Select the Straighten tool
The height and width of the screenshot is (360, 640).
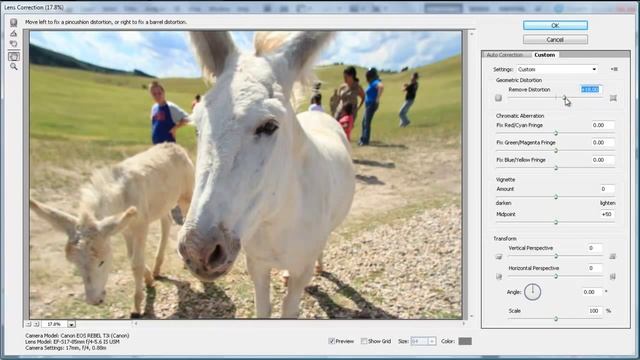pos(13,33)
